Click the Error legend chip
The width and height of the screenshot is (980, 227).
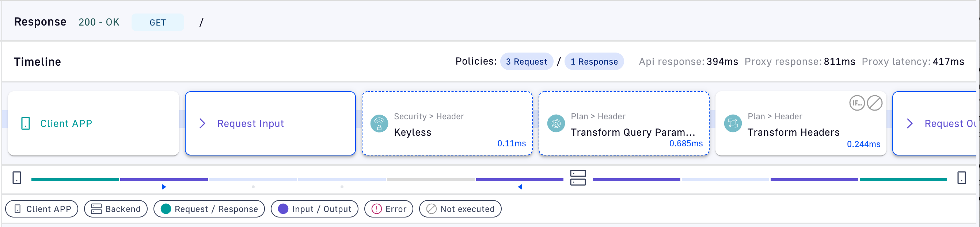point(388,209)
